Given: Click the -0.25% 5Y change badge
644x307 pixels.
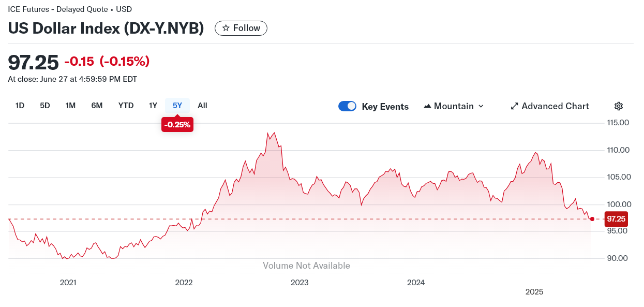Looking at the screenshot, I should [x=177, y=125].
